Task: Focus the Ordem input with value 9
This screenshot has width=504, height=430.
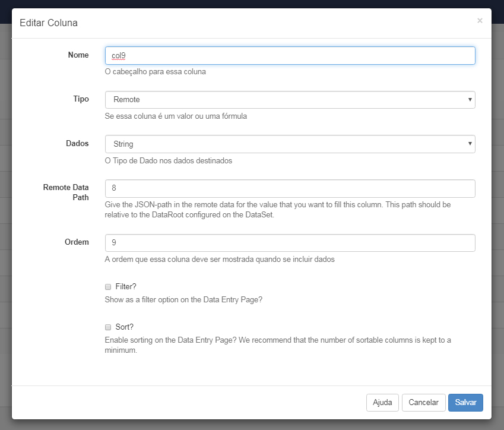Action: point(290,243)
